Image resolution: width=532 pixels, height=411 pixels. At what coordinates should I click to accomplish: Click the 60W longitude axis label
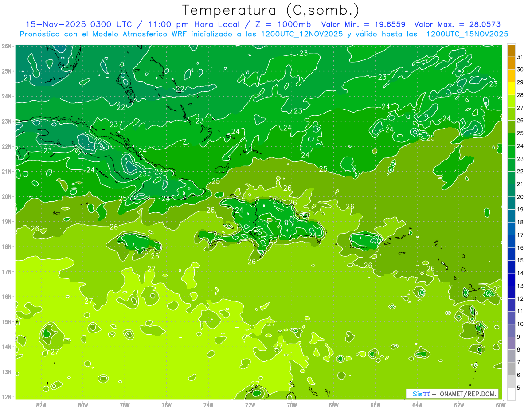pyautogui.click(x=501, y=405)
